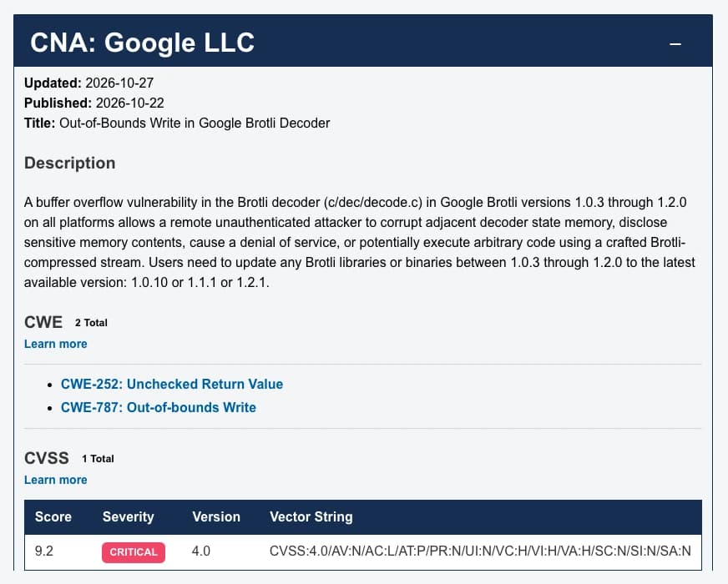
Task: Click the CVSS:4.0 vector string value
Action: (x=480, y=551)
